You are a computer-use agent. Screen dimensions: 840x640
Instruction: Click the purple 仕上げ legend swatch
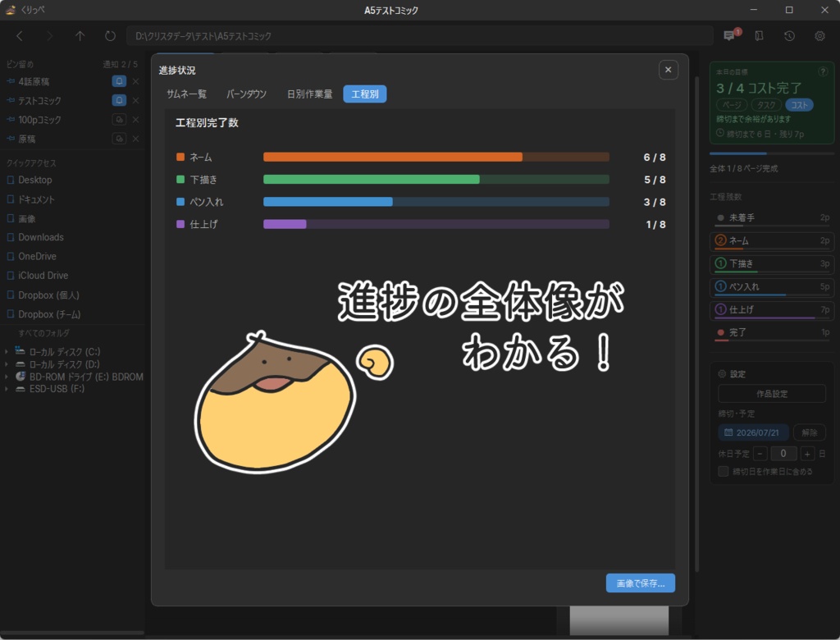click(x=180, y=224)
